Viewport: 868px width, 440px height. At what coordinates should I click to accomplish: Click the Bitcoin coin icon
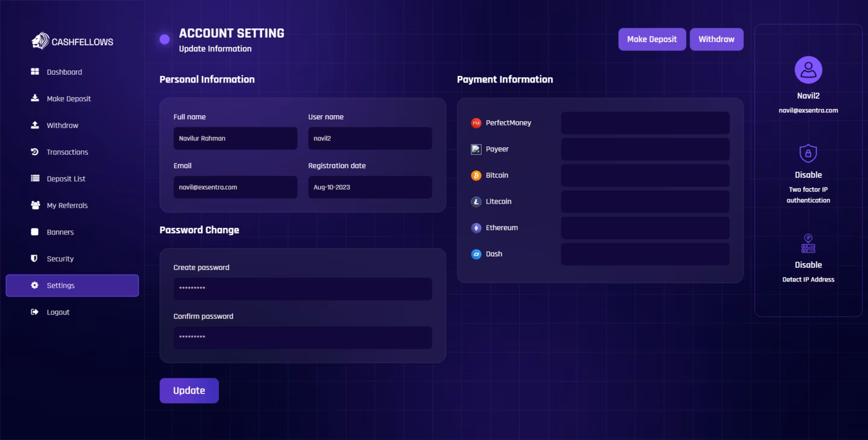click(476, 175)
